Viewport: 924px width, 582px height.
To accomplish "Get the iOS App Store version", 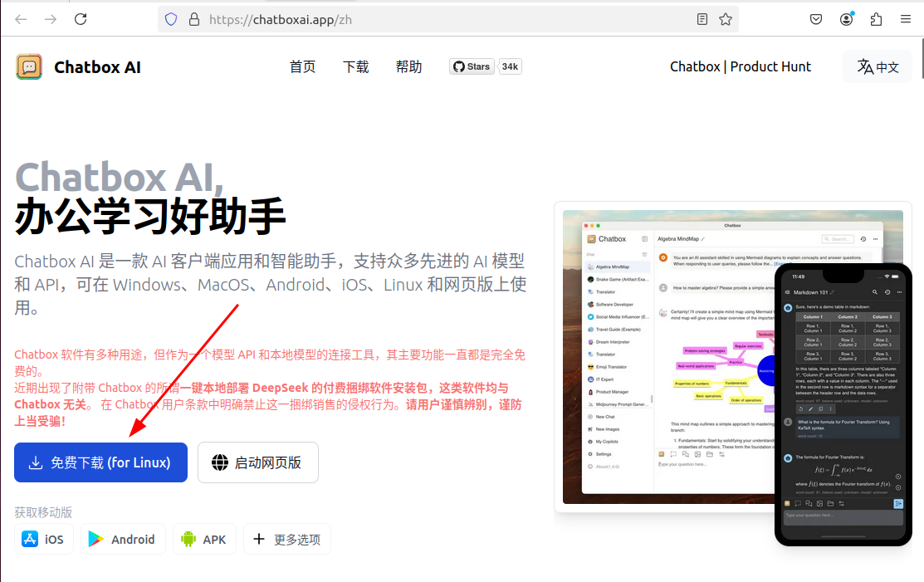I will pos(44,539).
